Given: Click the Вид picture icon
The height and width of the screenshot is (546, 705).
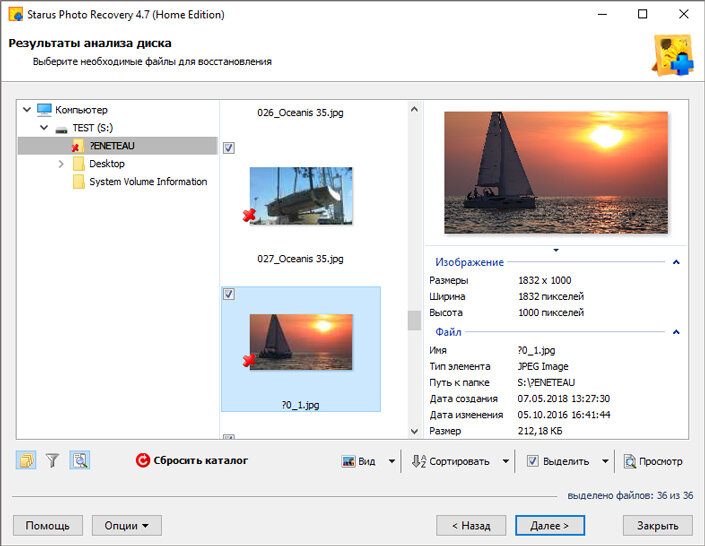Looking at the screenshot, I should (348, 461).
